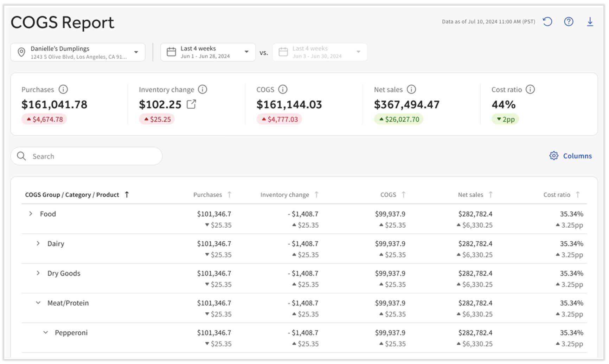Click inside the Search field
This screenshot has height=364, width=609.
(86, 156)
